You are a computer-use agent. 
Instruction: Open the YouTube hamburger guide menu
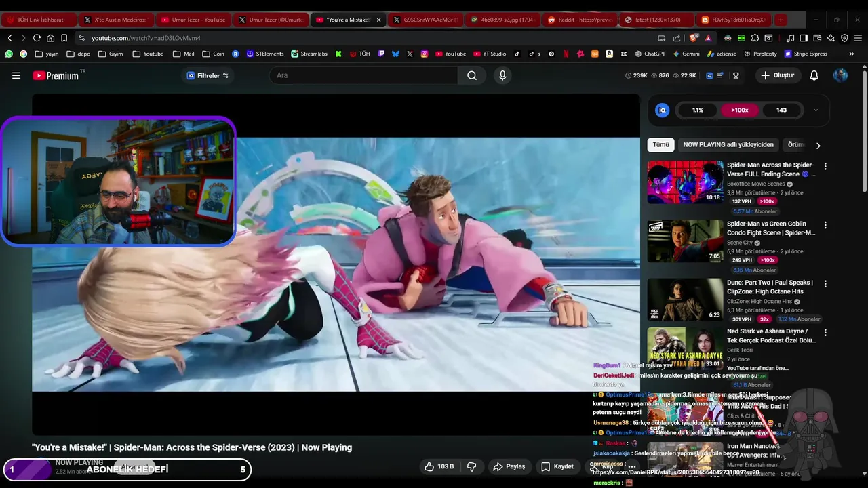(16, 75)
